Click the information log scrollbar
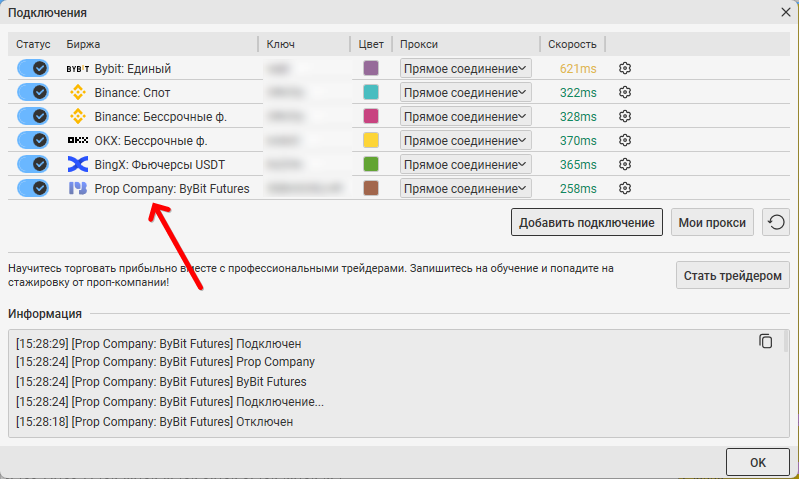799x479 pixels. pyautogui.click(x=786, y=341)
